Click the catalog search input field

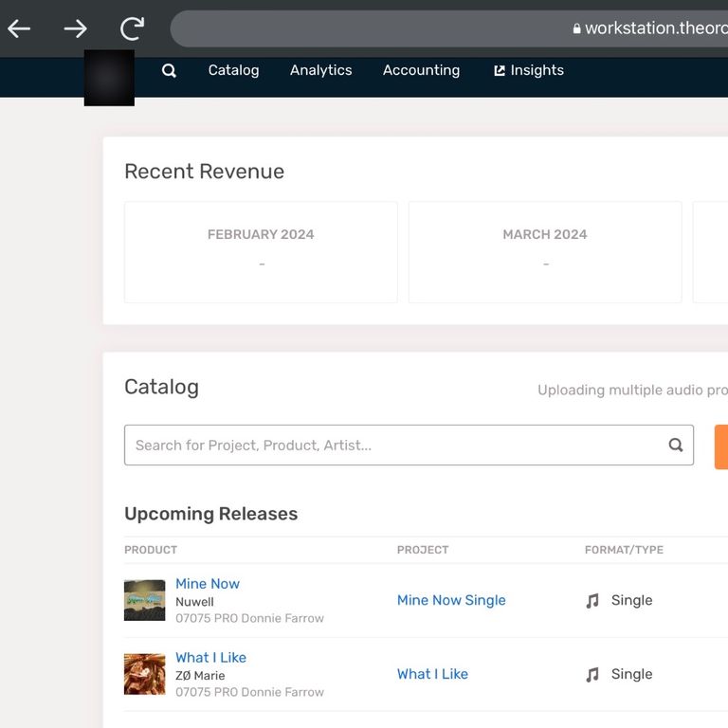(x=409, y=445)
